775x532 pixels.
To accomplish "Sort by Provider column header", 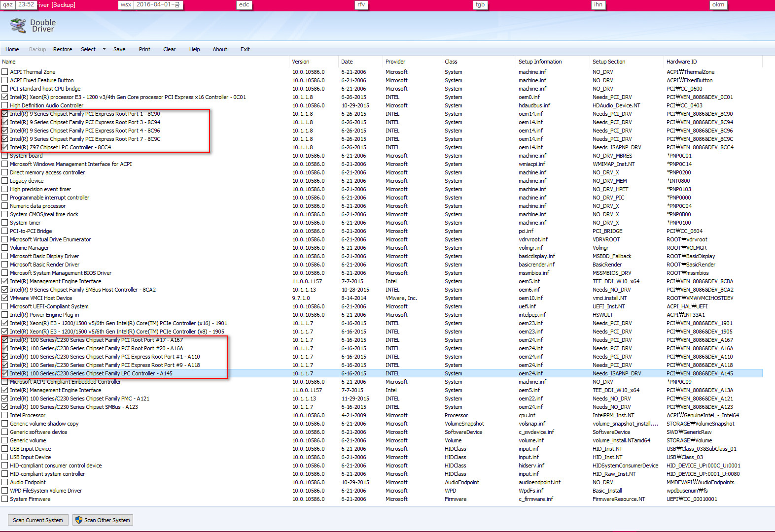I will click(412, 62).
